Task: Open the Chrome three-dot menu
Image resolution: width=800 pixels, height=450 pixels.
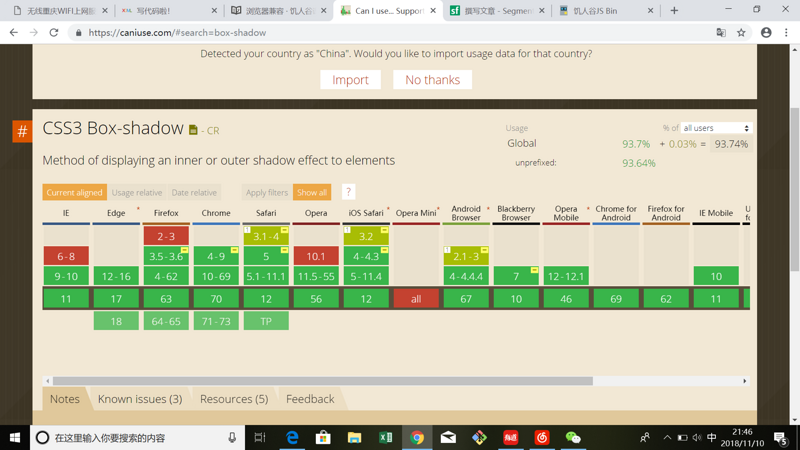Action: click(x=786, y=33)
